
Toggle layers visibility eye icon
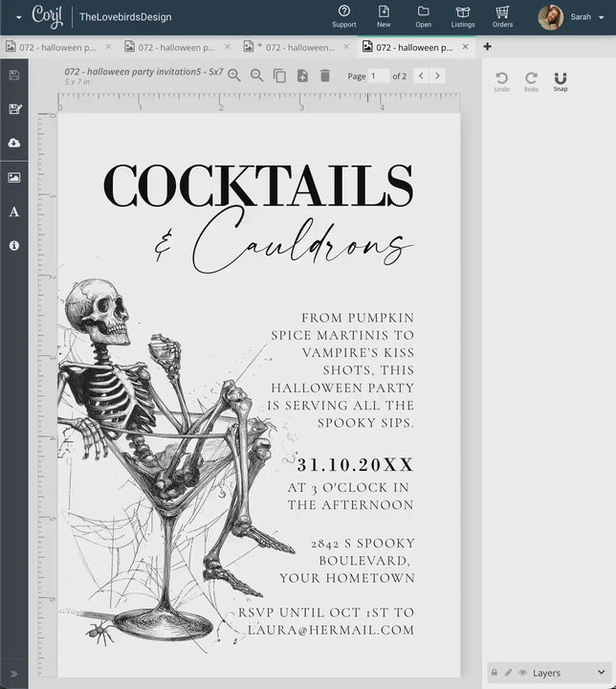(522, 673)
